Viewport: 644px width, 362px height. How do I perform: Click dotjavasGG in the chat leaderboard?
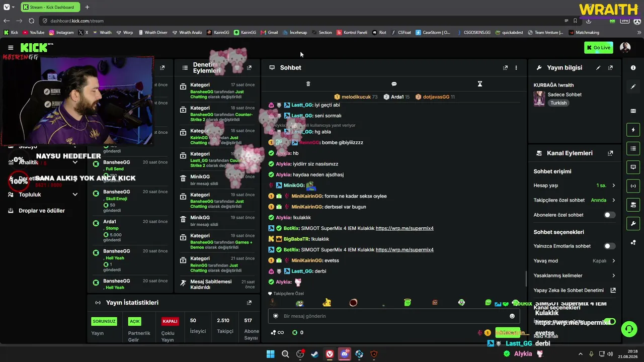coord(435,97)
